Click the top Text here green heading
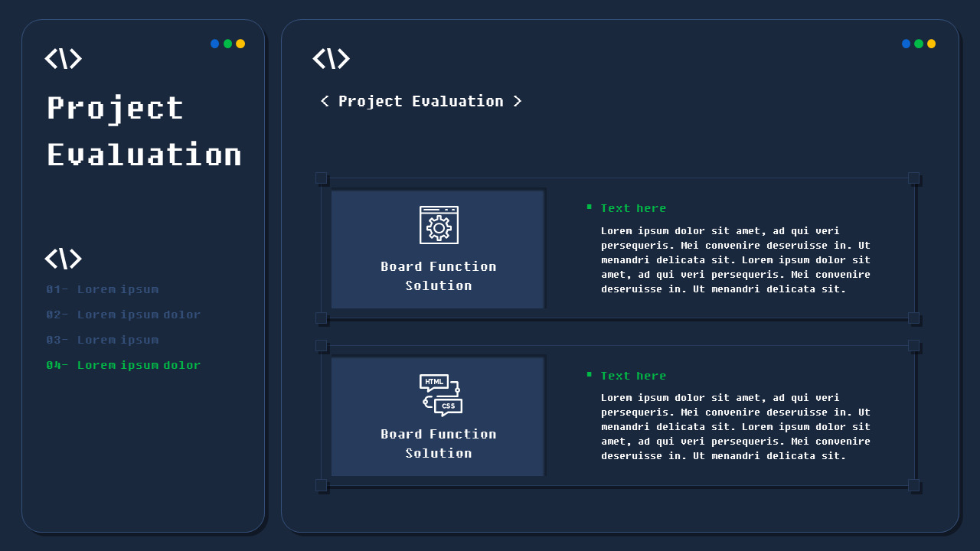 [x=633, y=207]
